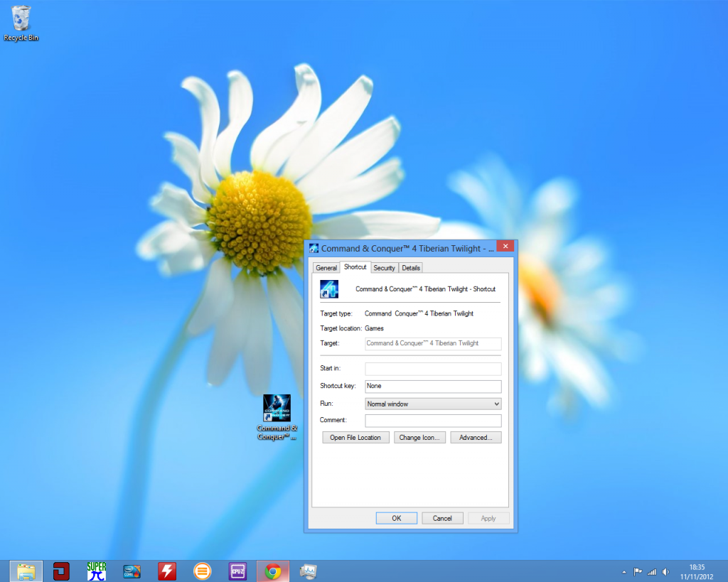
Task: Open the network signal tray icon
Action: coord(652,572)
